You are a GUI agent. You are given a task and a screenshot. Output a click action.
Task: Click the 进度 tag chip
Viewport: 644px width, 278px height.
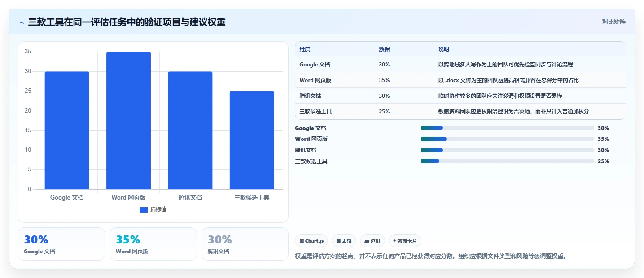pyautogui.click(x=373, y=241)
